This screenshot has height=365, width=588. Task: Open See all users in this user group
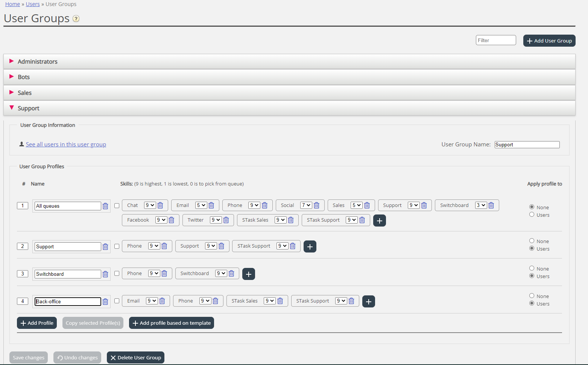point(66,144)
